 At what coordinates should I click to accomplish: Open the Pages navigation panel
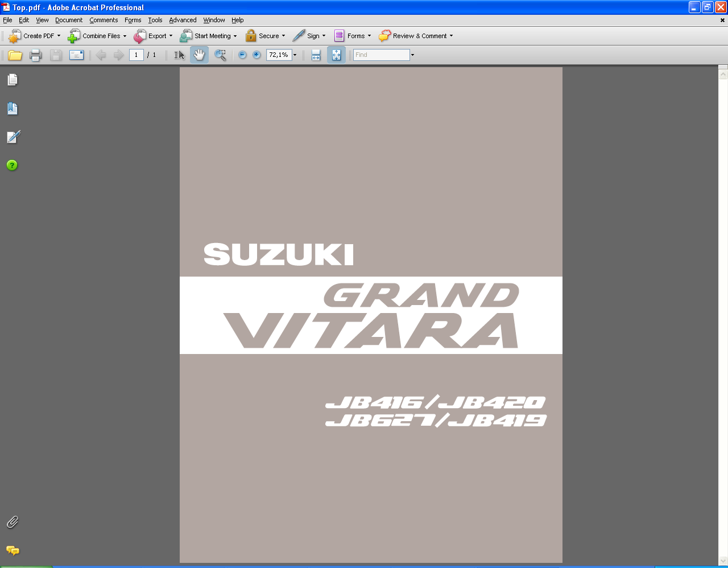point(13,80)
